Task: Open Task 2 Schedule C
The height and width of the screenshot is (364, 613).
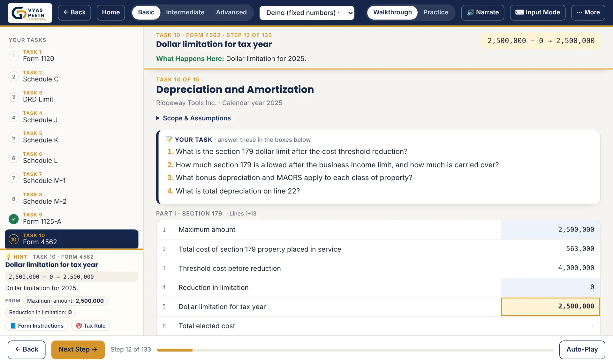Action: tap(72, 76)
